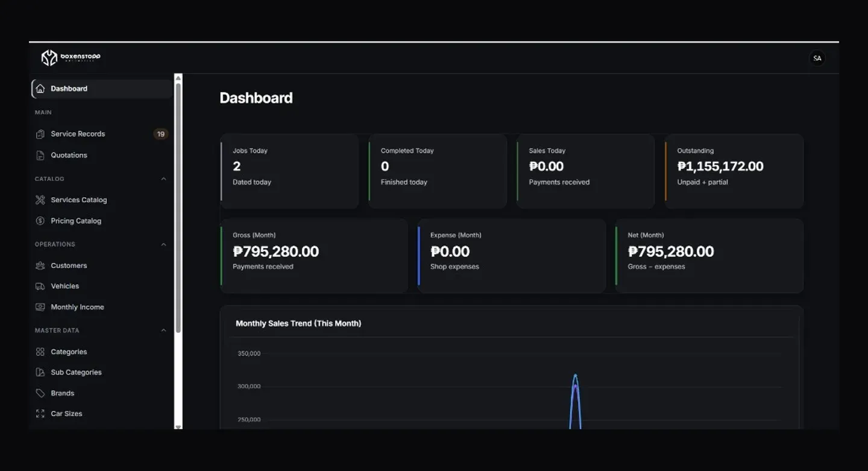Click the Unpaid + partial caption
Viewport: 868px width, 471px height.
pyautogui.click(x=702, y=182)
